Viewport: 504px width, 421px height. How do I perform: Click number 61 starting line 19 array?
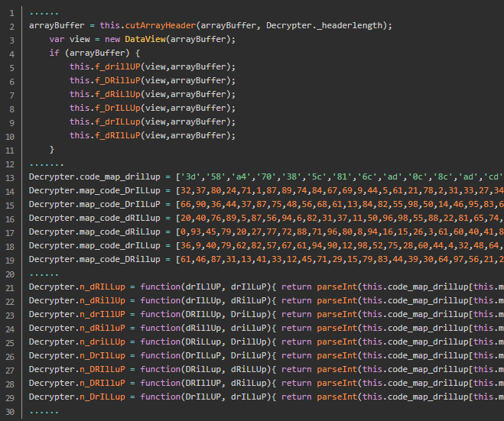(186, 259)
